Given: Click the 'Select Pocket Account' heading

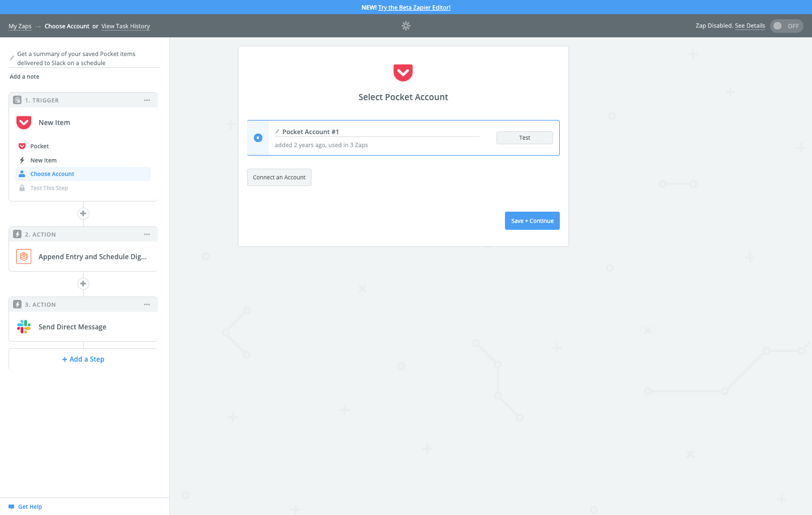Looking at the screenshot, I should point(403,97).
